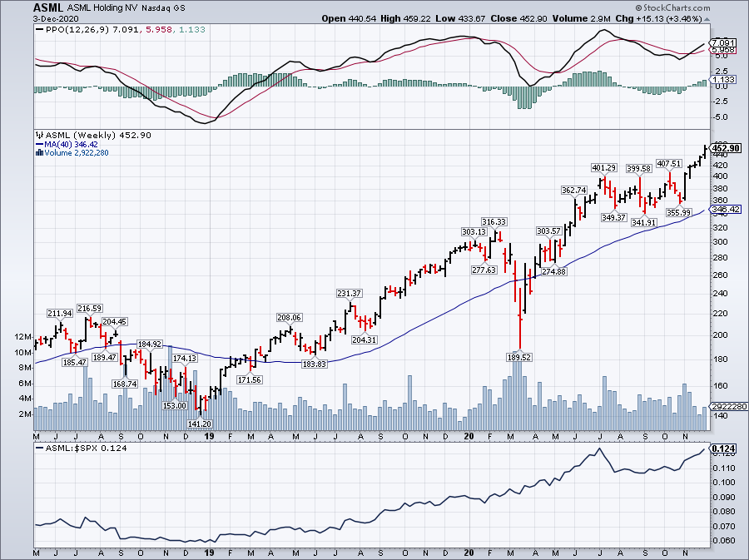This screenshot has height=560, width=749.
Task: Click the 362.74 peak price label
Action: (573, 190)
